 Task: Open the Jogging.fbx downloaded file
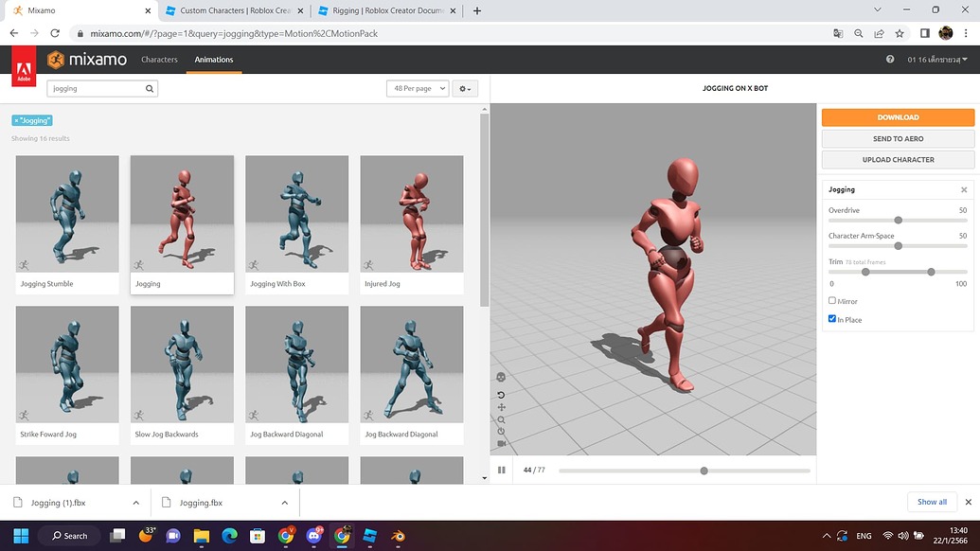click(x=201, y=503)
